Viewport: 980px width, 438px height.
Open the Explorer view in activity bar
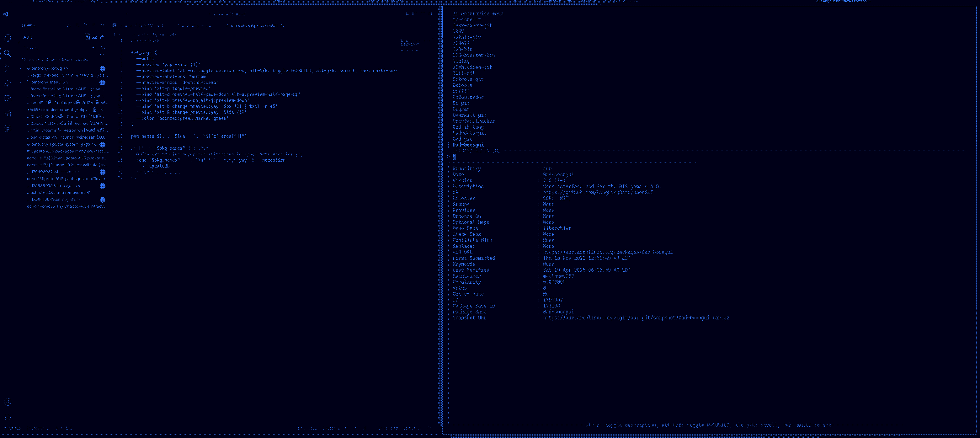coord(7,38)
